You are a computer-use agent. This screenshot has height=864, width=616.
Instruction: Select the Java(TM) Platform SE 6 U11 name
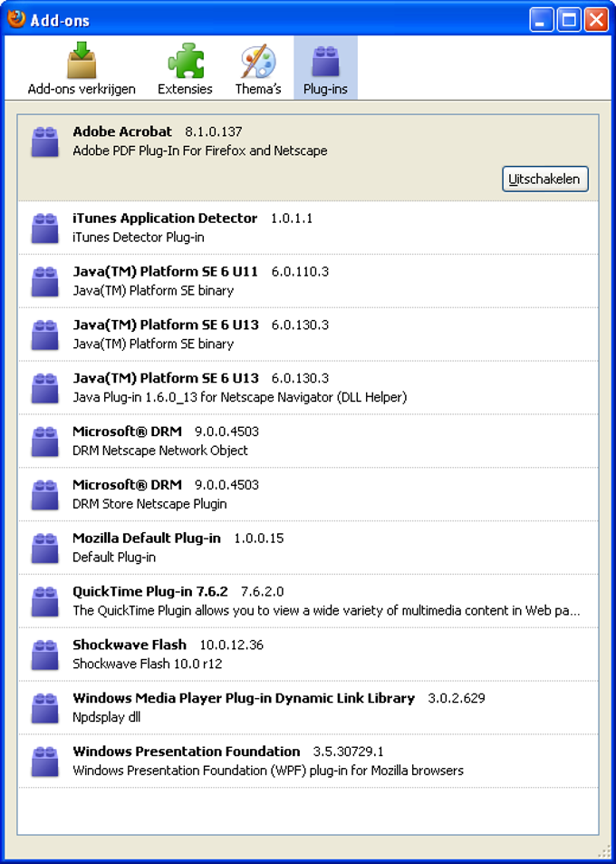click(165, 272)
